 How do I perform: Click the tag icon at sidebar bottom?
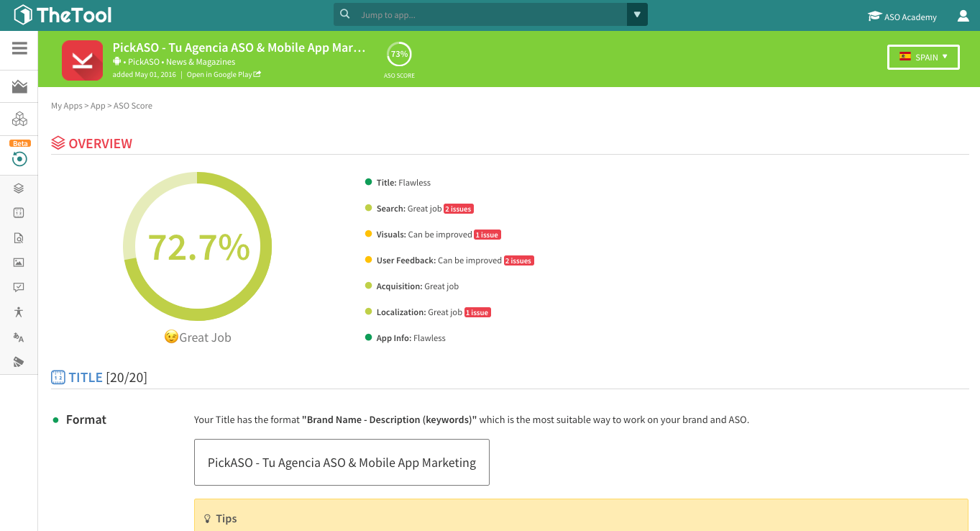19,361
